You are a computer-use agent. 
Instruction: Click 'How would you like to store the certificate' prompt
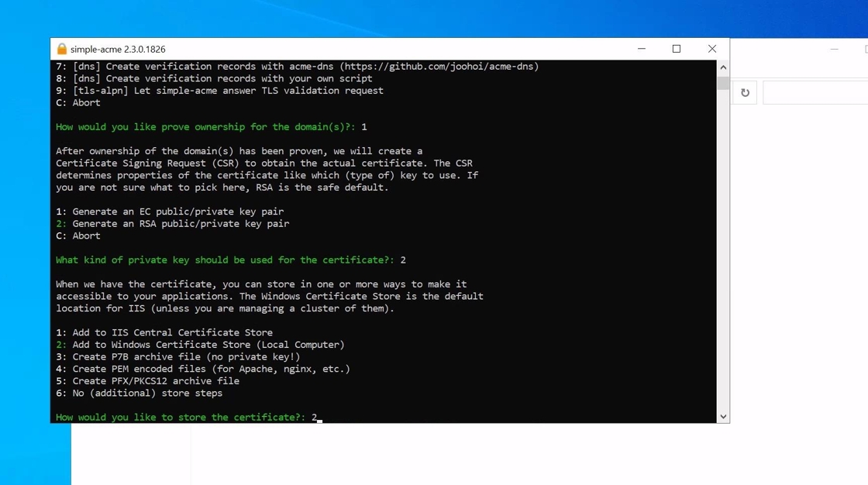[181, 418]
